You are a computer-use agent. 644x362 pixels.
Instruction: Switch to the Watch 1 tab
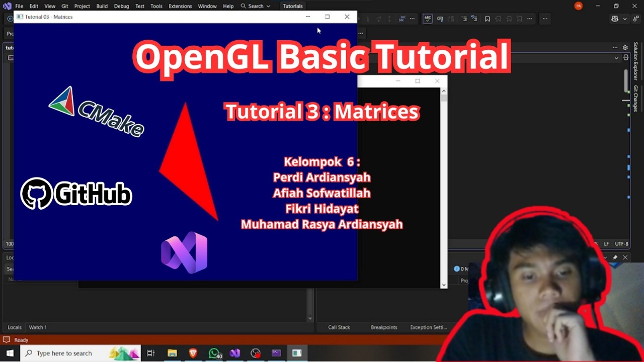coord(38,327)
